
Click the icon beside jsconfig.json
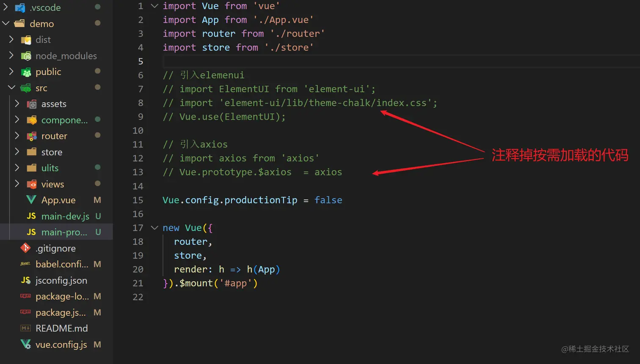(26, 280)
